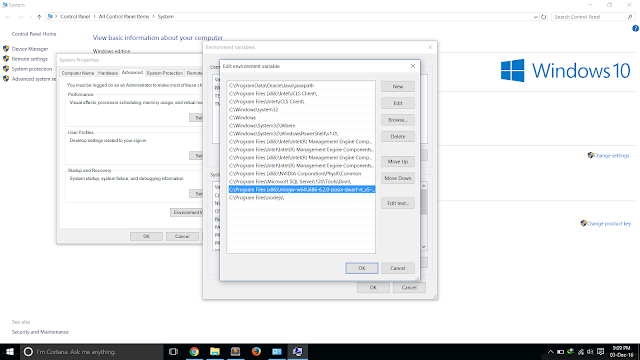Launch Google Chrome from taskbar
This screenshot has height=360, width=640.
pyautogui.click(x=194, y=351)
